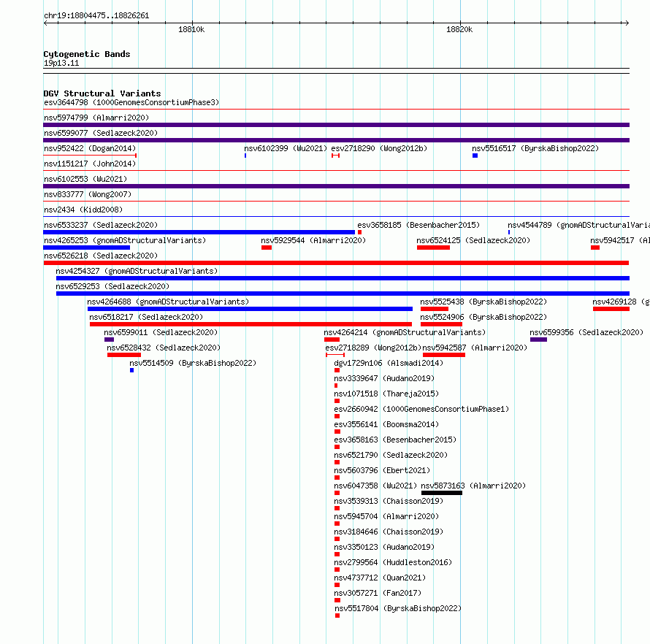Open nsv4254327 (gnomADStructuralVariants) label
This screenshot has height=644, width=650.
click(x=137, y=271)
